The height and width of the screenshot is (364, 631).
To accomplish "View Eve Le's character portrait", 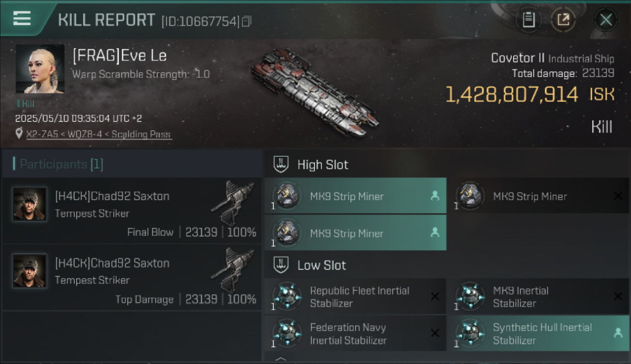I will (x=40, y=69).
